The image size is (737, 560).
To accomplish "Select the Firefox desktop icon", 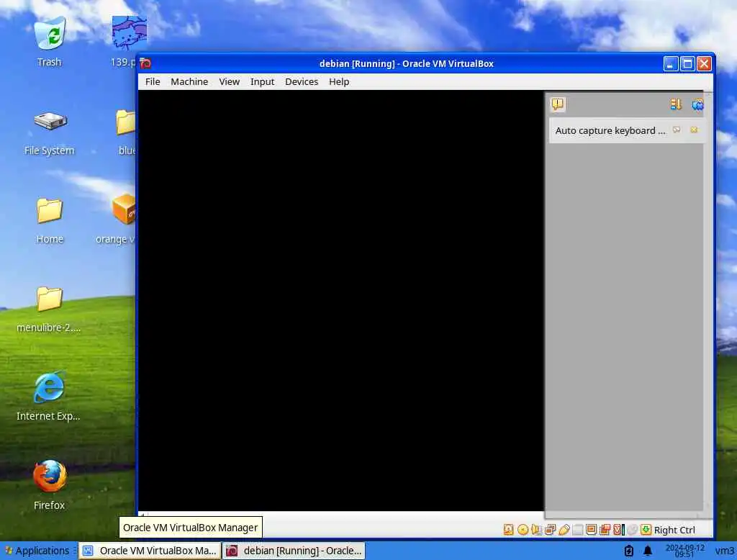I will pos(50,484).
